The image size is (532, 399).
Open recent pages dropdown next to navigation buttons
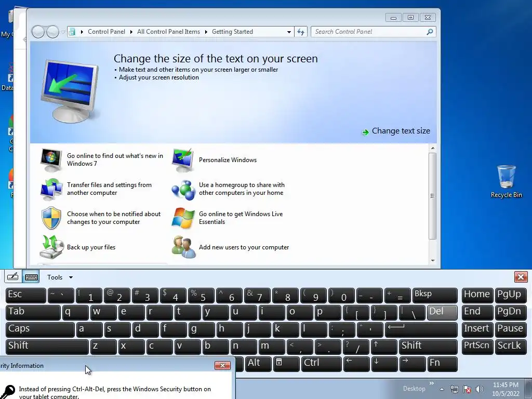(63, 32)
